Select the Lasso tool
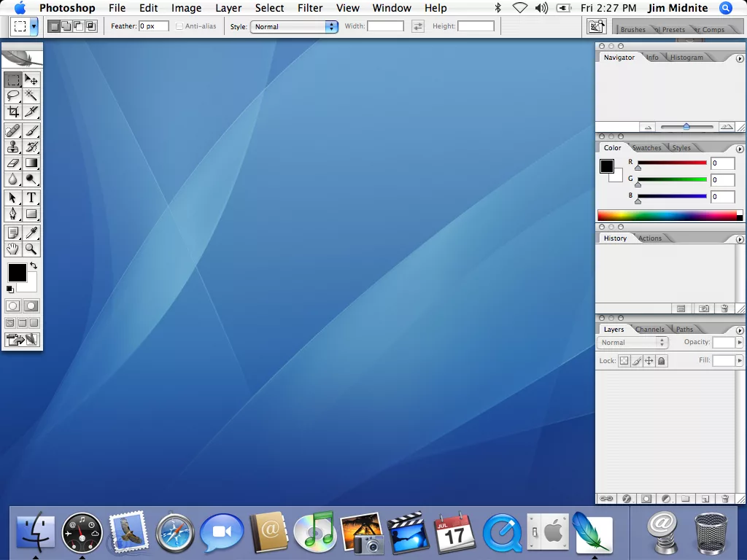 pyautogui.click(x=13, y=96)
